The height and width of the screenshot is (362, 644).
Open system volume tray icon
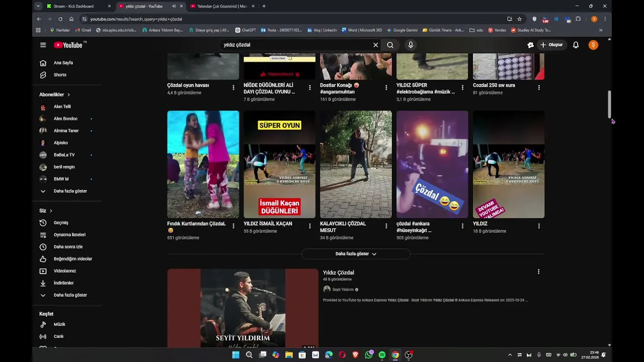(566, 355)
